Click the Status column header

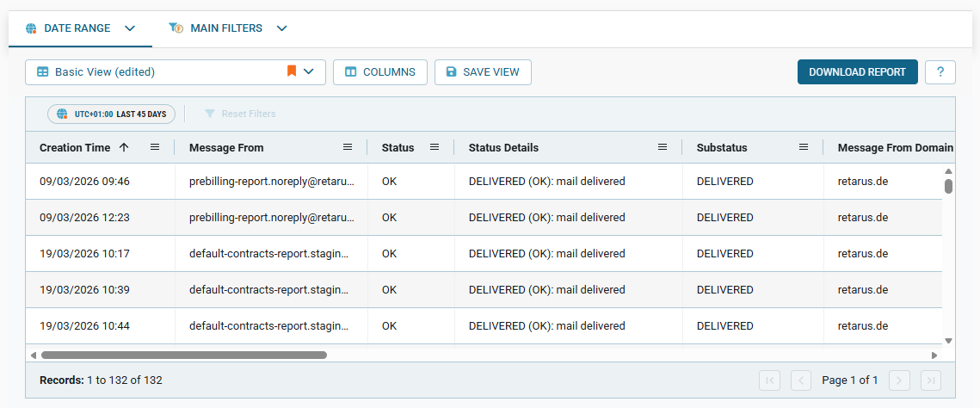coord(398,148)
